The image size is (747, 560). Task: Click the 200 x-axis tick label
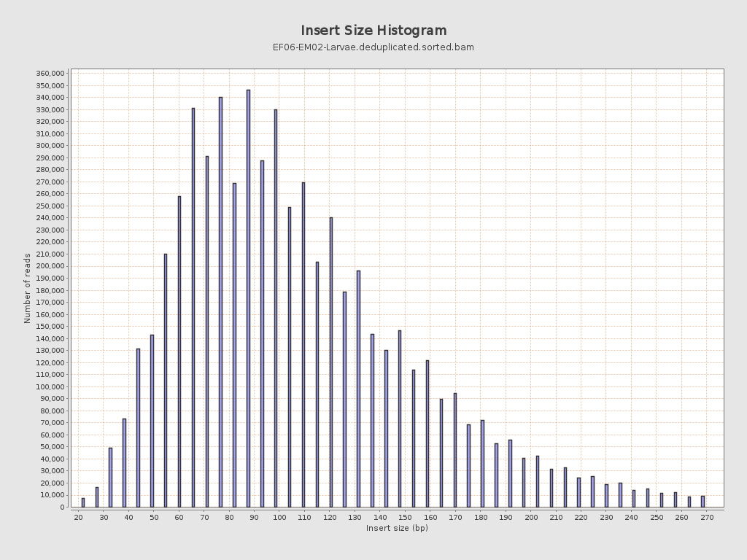coord(531,517)
